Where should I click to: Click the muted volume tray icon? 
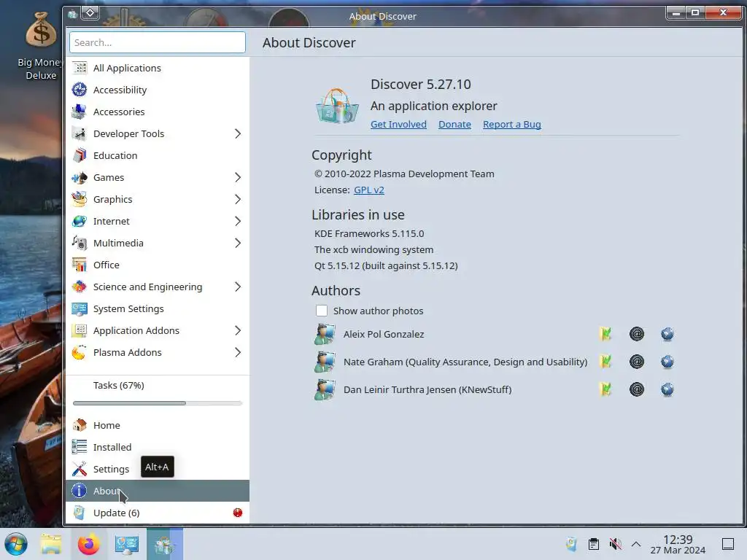[x=615, y=544]
